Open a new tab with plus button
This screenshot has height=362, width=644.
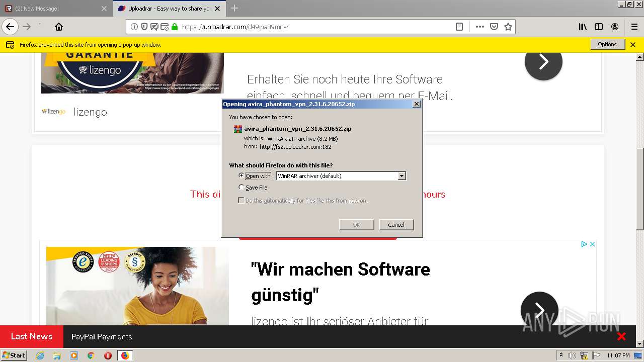[x=234, y=8]
